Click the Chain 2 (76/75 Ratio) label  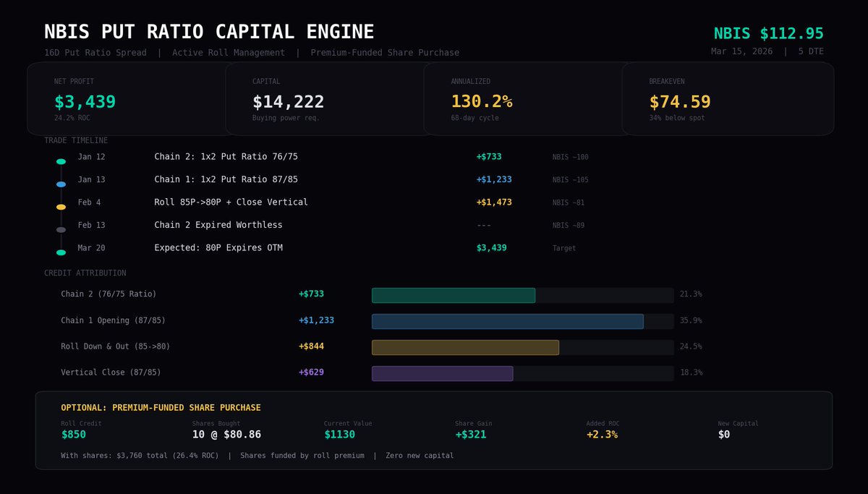(x=109, y=294)
